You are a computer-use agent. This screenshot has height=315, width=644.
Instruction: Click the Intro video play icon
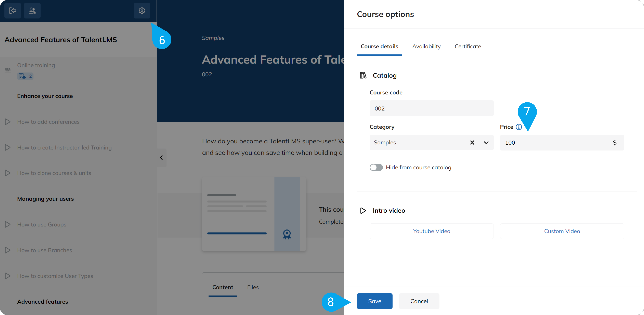point(363,210)
